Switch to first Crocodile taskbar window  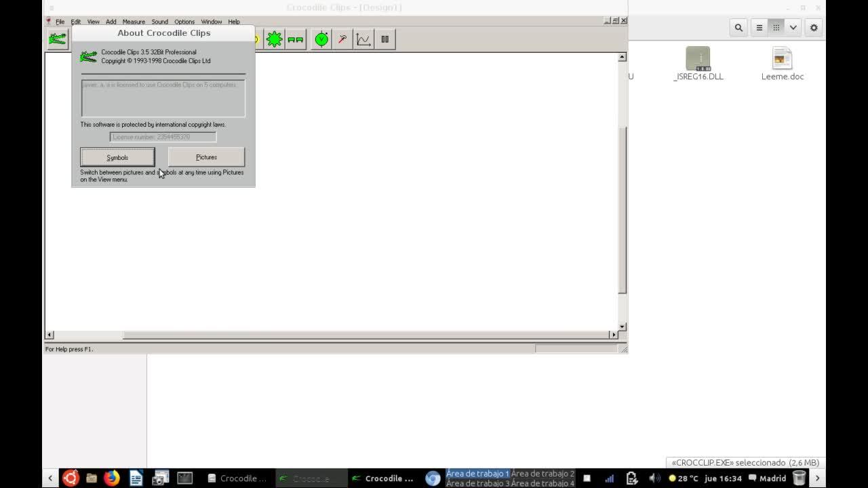(x=237, y=478)
